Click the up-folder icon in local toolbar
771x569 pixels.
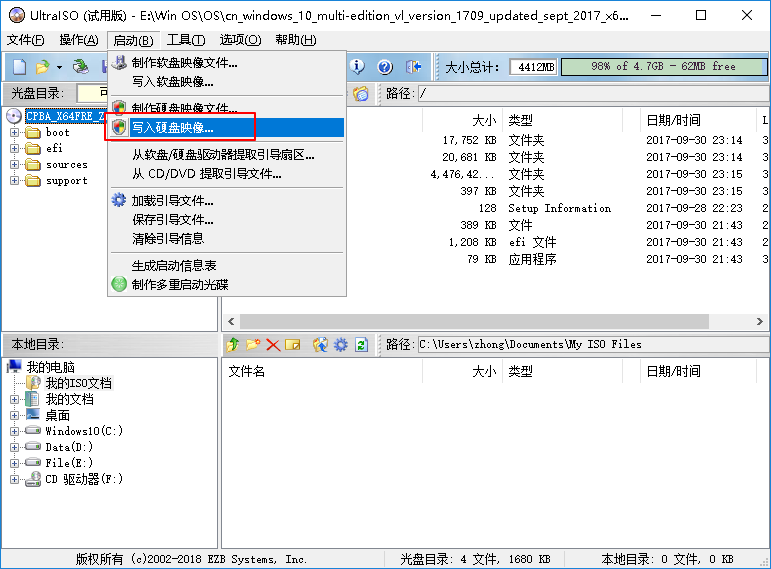coord(233,344)
